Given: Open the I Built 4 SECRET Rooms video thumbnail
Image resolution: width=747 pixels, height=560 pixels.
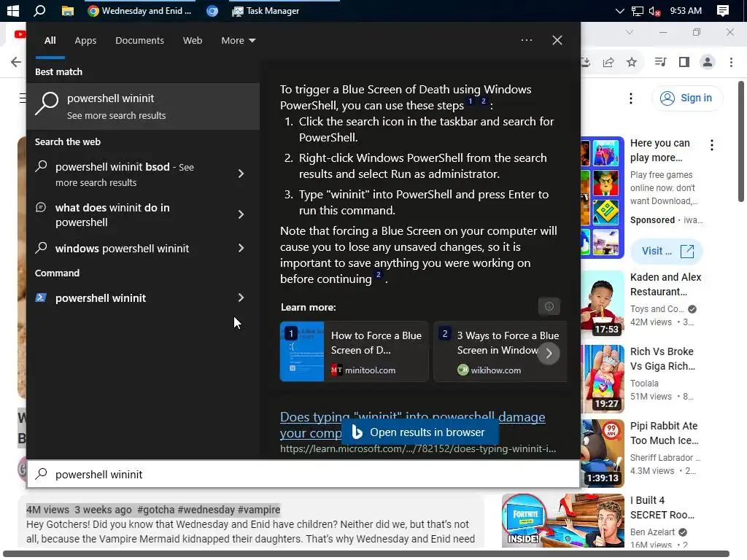Looking at the screenshot, I should coord(562,521).
